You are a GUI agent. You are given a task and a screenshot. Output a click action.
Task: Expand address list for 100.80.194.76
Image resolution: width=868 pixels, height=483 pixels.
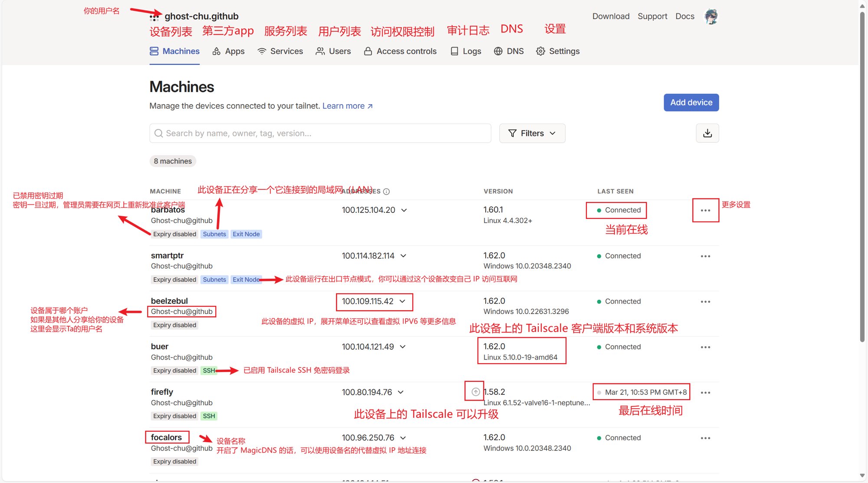tap(401, 392)
